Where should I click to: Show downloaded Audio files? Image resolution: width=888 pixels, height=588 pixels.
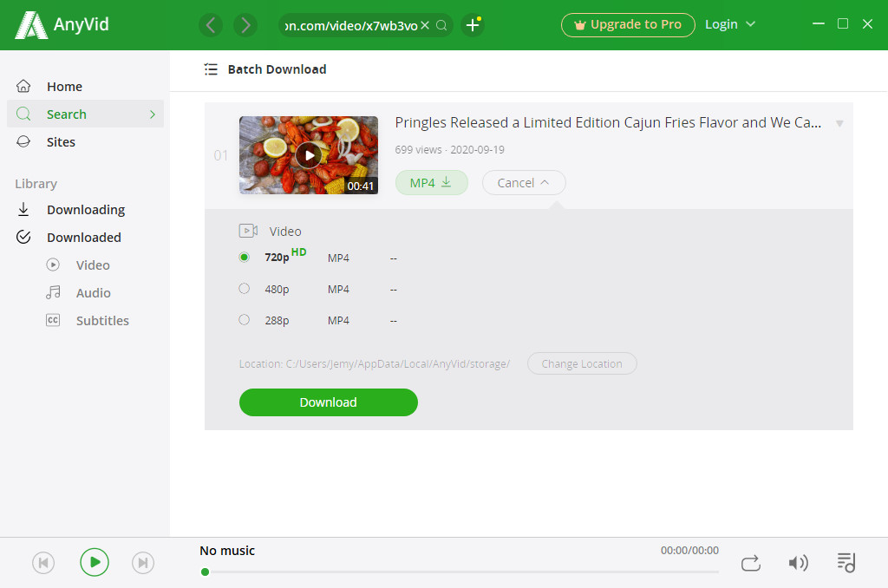(x=93, y=293)
